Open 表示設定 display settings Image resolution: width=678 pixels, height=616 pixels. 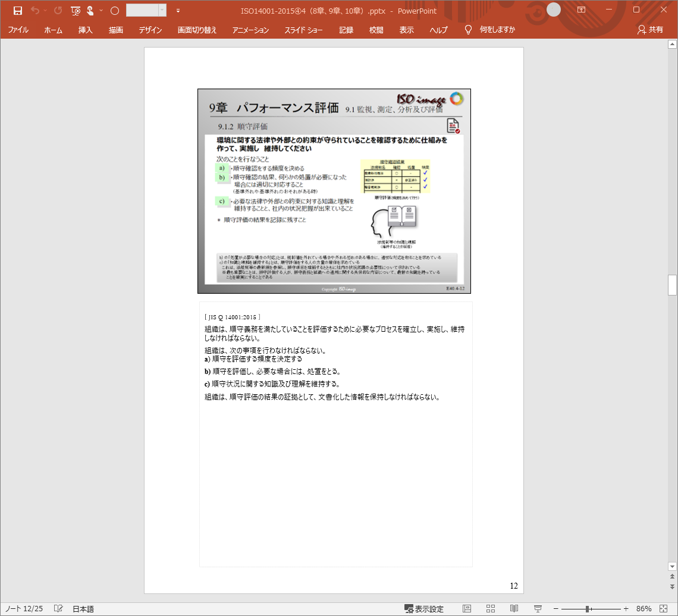click(x=423, y=609)
